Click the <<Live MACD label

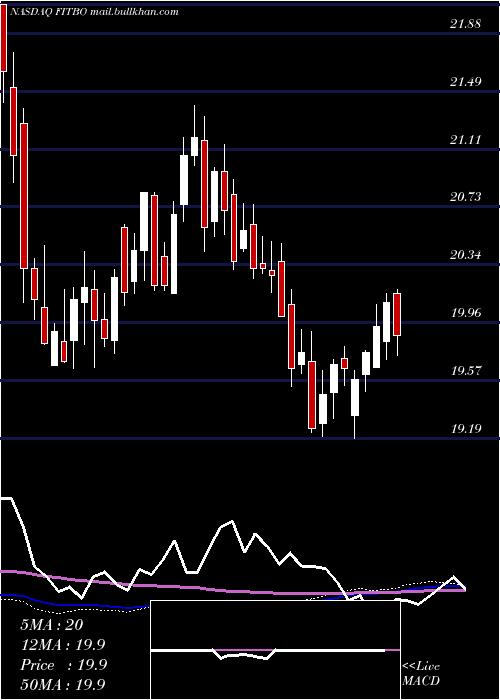(x=421, y=674)
